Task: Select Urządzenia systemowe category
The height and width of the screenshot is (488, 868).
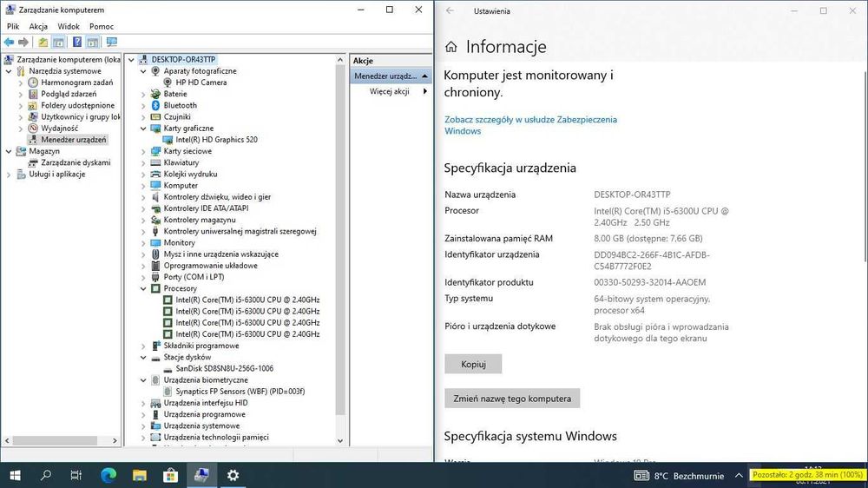Action: (201, 426)
